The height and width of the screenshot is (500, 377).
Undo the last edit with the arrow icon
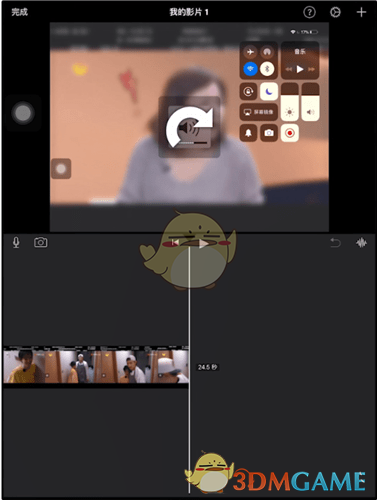click(335, 243)
